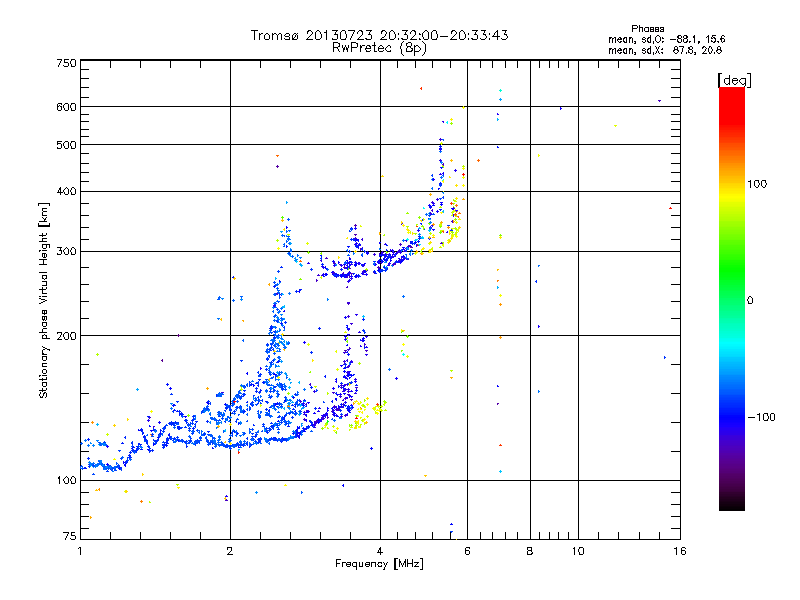
Task: Click the x-axis label 'Frequency [MHz]'
Action: (x=380, y=564)
